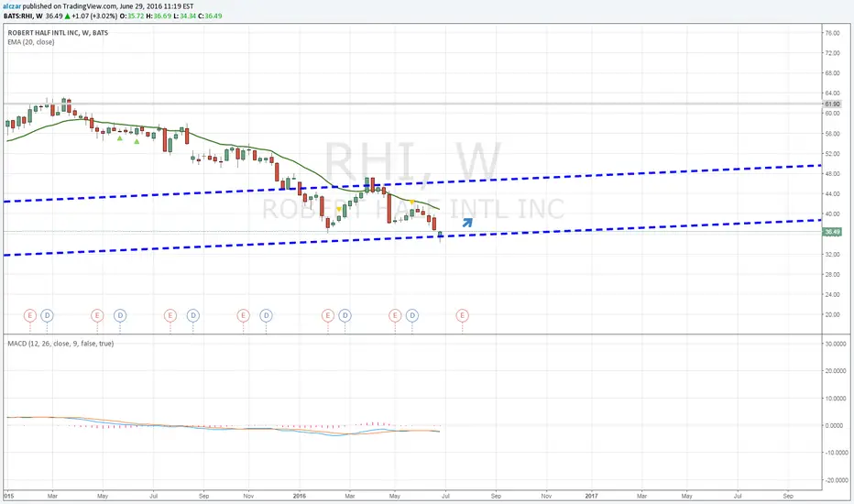
Task: Click the second green up triangle marker before July 2015
Action: 137,142
